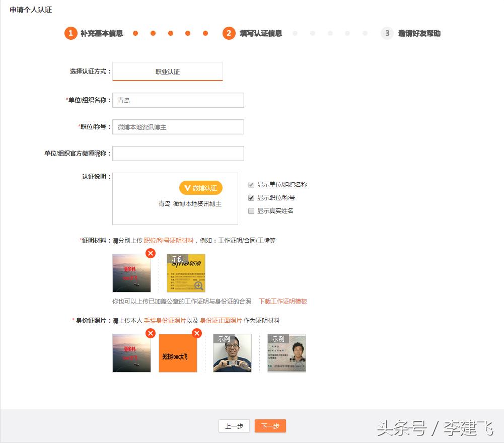Remove uploaded work proof photo via red X
The image size is (504, 443).
coord(150,253)
